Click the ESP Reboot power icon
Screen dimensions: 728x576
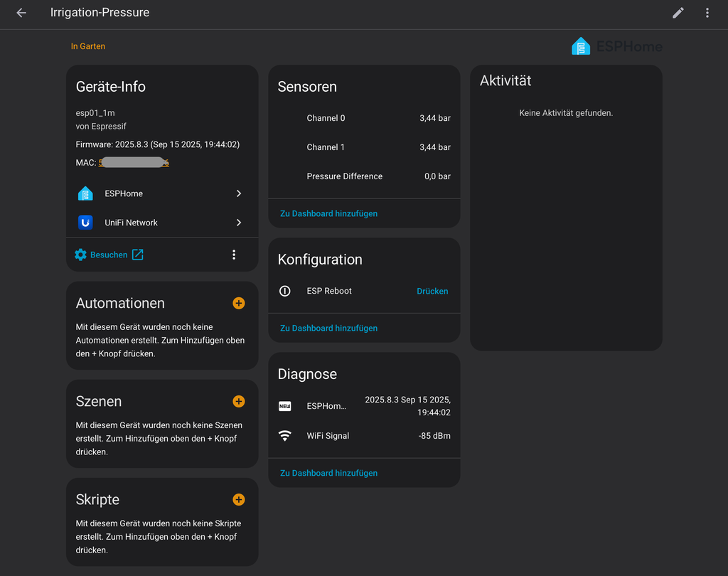[285, 291]
